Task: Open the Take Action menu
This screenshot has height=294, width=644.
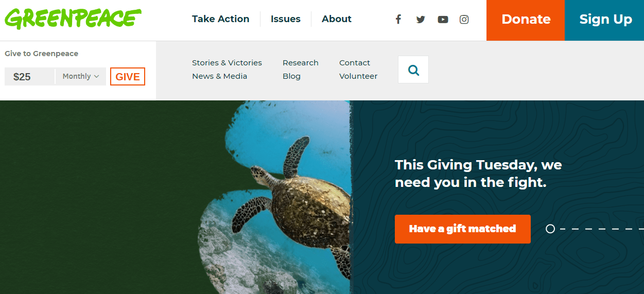Action: tap(220, 19)
